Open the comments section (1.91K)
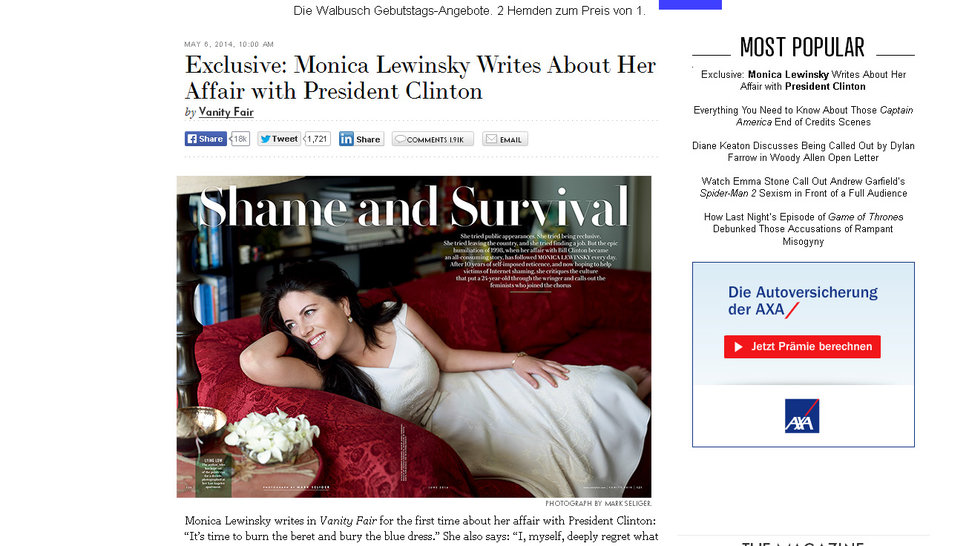 [432, 139]
